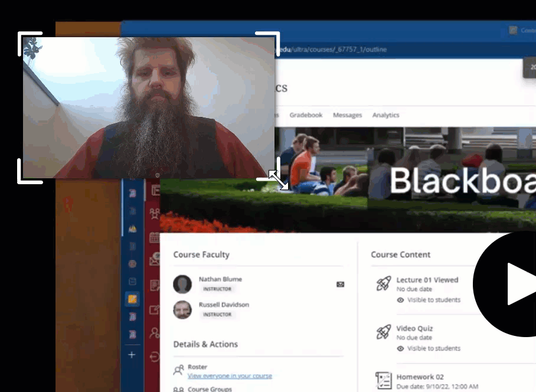Switch to the Messages tab
The height and width of the screenshot is (392, 536).
point(347,115)
